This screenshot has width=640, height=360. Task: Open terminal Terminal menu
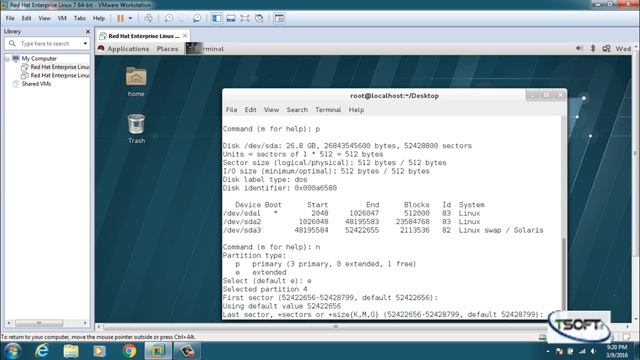[328, 110]
